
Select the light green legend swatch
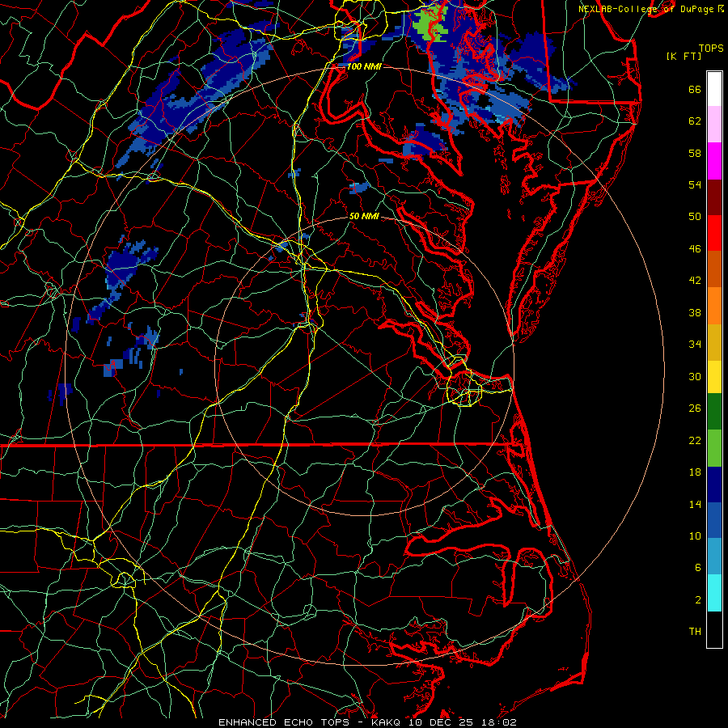coord(714,448)
